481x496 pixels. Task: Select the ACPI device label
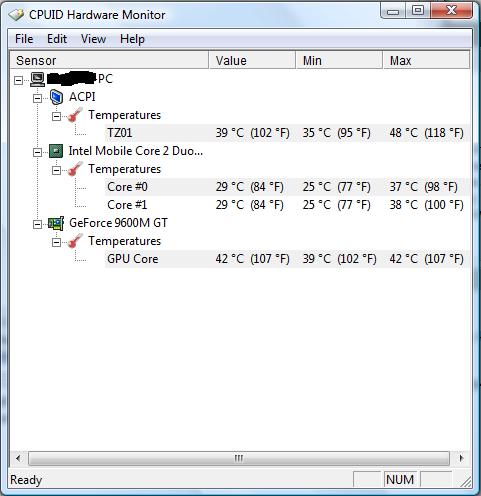click(x=82, y=97)
